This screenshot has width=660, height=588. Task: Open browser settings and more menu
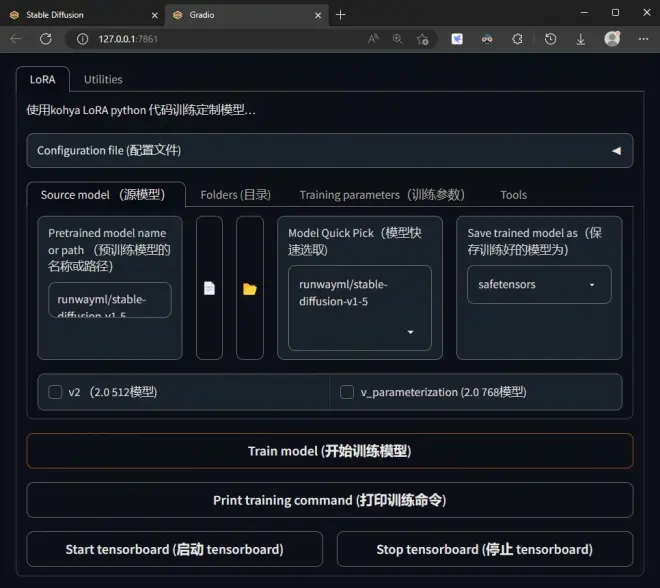coord(643,39)
